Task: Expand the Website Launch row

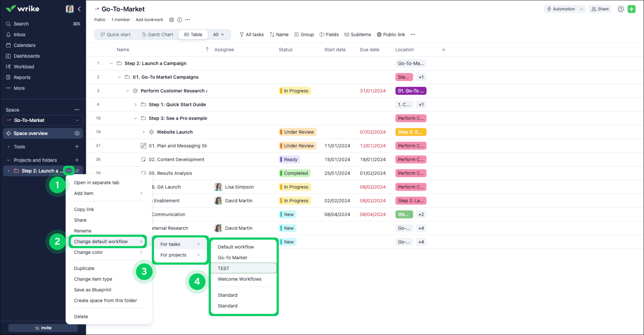Action: [x=144, y=132]
